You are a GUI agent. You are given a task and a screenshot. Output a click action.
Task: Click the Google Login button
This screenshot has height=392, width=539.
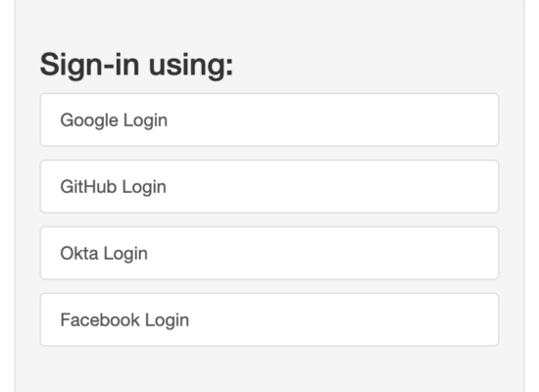[x=269, y=120]
